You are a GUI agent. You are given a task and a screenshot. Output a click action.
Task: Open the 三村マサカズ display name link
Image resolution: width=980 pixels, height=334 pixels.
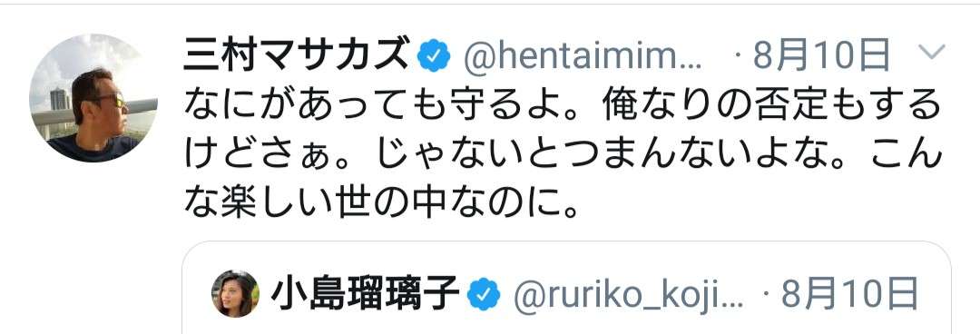click(x=297, y=55)
